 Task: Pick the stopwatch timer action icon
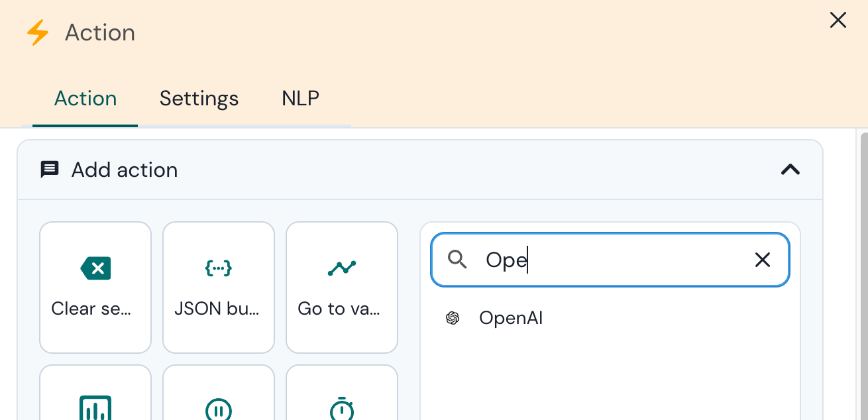point(342,409)
